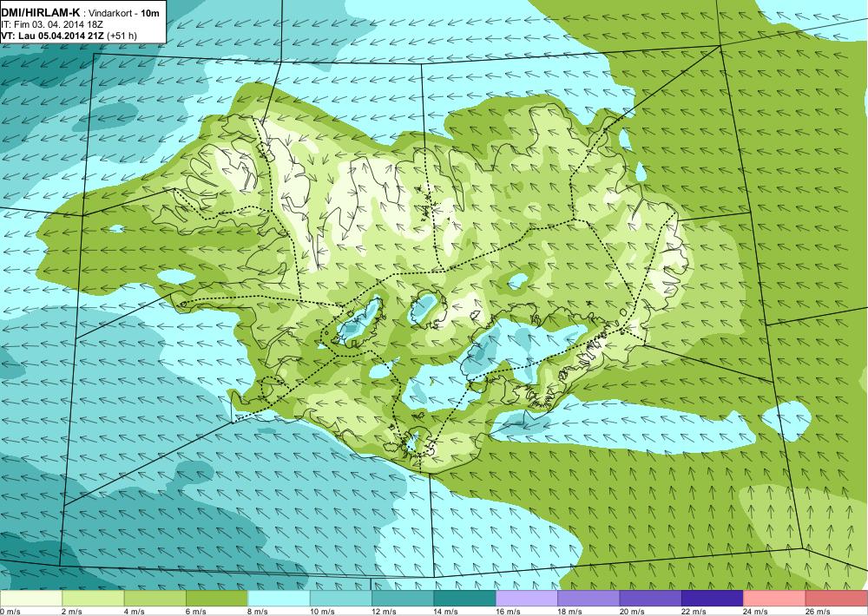Click the 16-18 m/s lavender legend swatch
Screen dimensions: 868x616
pos(527,599)
